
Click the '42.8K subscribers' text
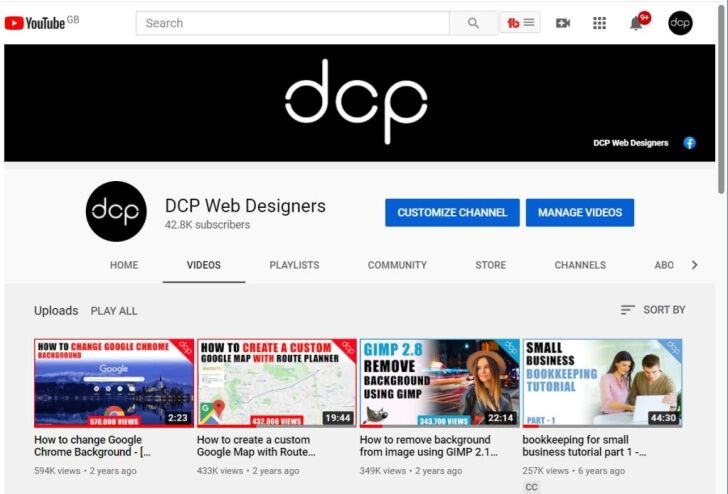207,225
